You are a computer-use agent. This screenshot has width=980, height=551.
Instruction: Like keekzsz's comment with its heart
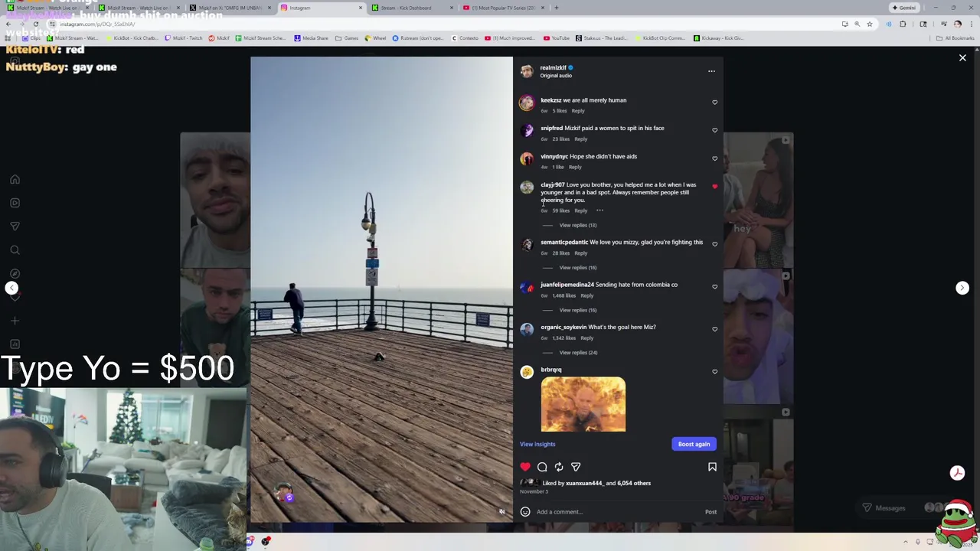714,103
